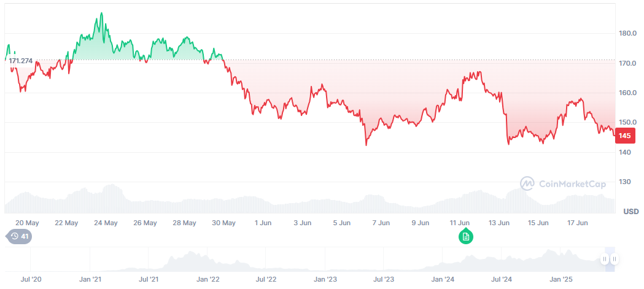Select Jan '21 on the overview timeline
Image resolution: width=644 pixels, height=289 pixels.
point(90,279)
